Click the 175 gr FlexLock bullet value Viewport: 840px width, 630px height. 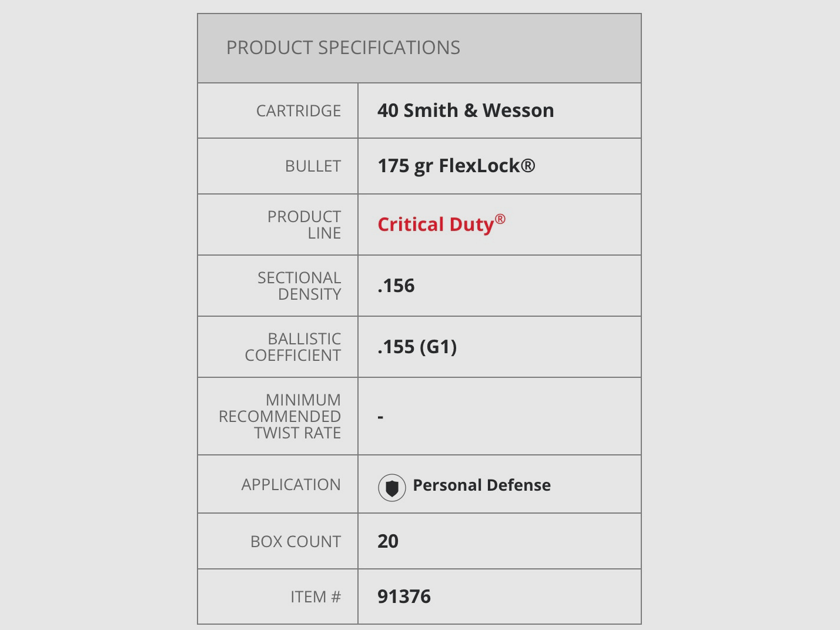pyautogui.click(x=456, y=166)
